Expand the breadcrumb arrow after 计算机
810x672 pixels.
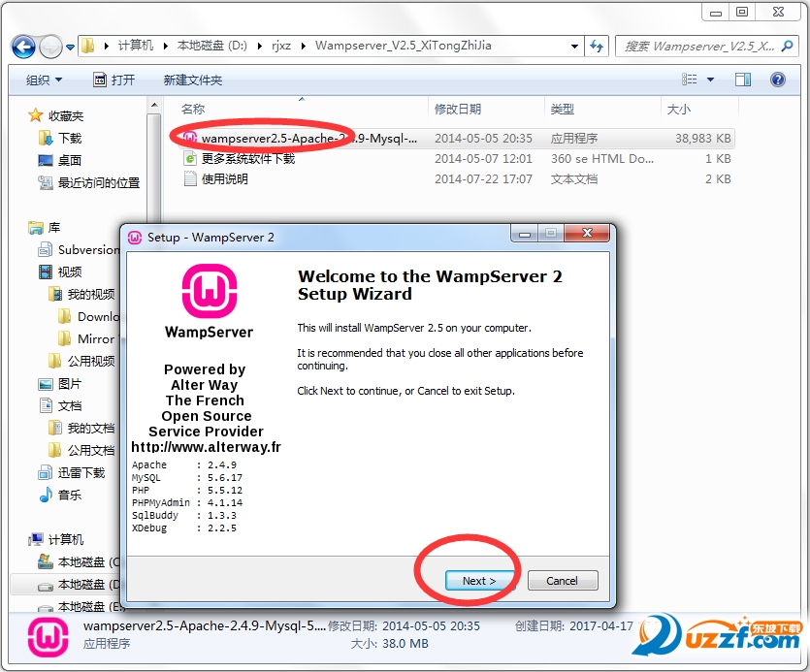click(x=165, y=46)
